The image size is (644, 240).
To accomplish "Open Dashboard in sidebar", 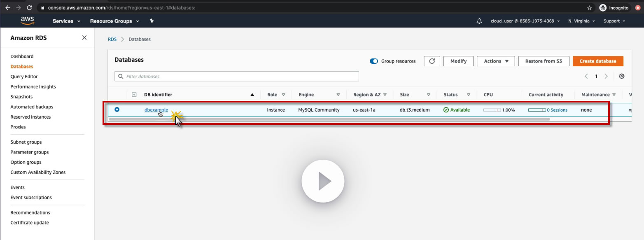I will pyautogui.click(x=22, y=56).
